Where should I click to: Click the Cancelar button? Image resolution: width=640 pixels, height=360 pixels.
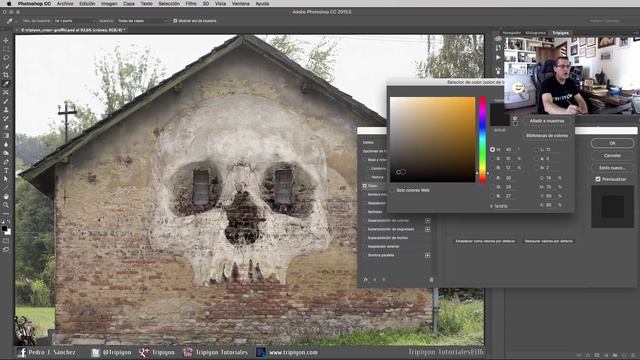[612, 156]
